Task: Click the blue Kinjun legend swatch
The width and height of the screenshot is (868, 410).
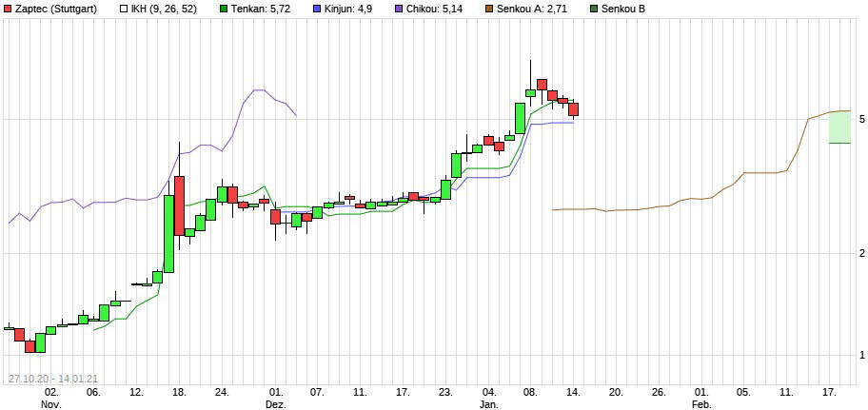Action: tap(316, 9)
